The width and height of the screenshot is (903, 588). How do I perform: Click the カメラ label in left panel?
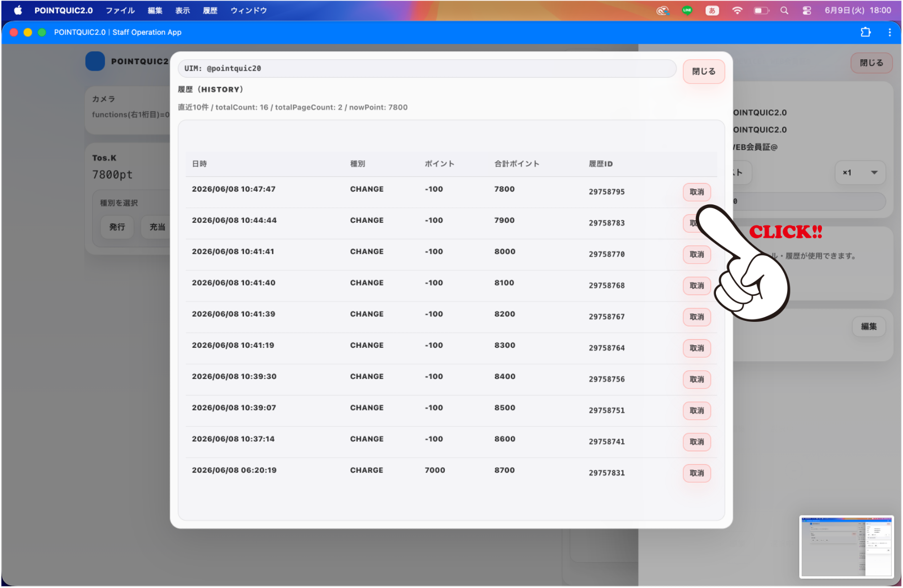tap(103, 99)
